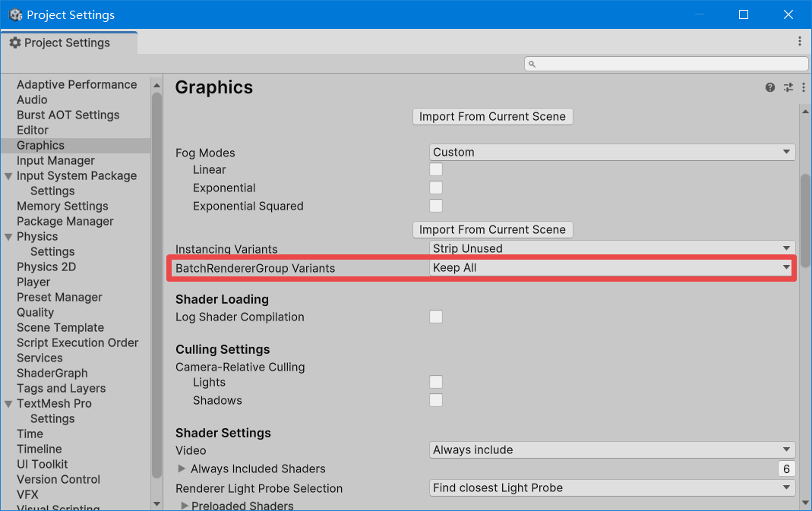This screenshot has height=511, width=812.
Task: Open Burst AOT Settings
Action: coord(68,115)
